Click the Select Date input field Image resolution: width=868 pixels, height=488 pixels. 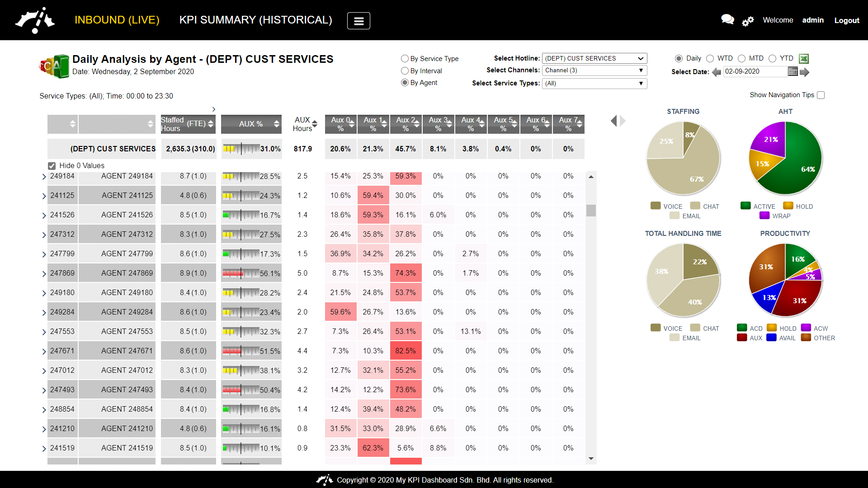[755, 71]
